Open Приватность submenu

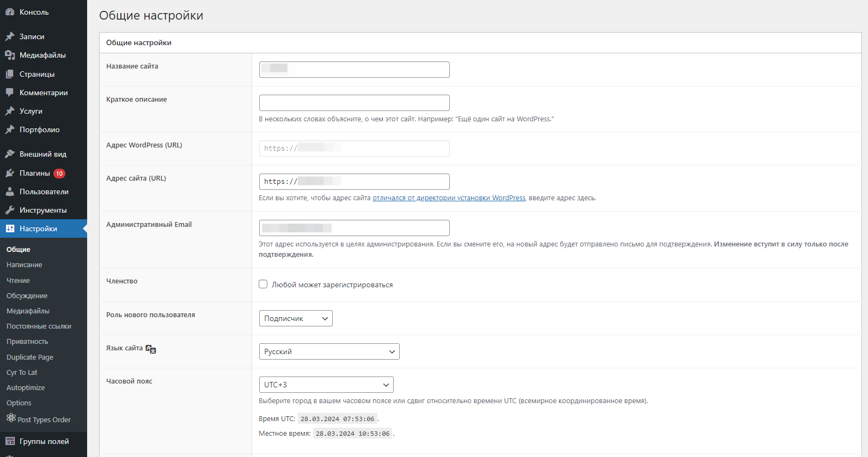coord(27,342)
